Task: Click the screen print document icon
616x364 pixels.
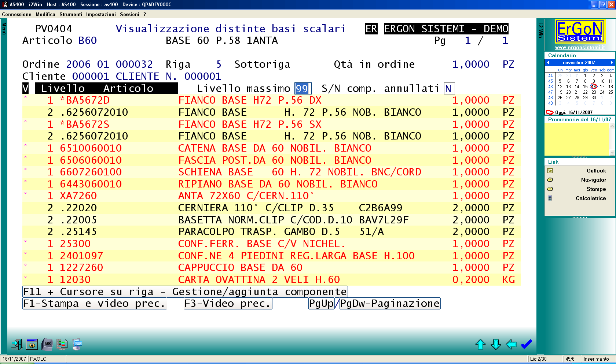Action: 62,344
